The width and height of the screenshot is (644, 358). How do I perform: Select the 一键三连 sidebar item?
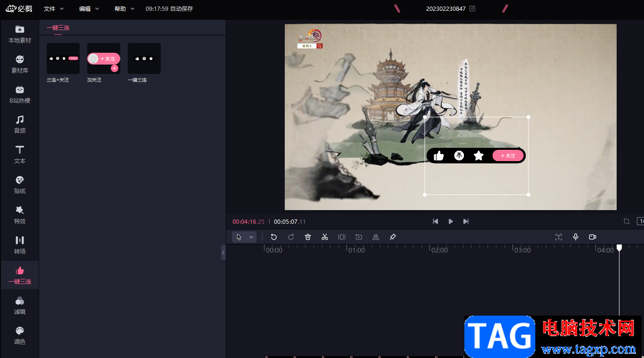click(20, 276)
